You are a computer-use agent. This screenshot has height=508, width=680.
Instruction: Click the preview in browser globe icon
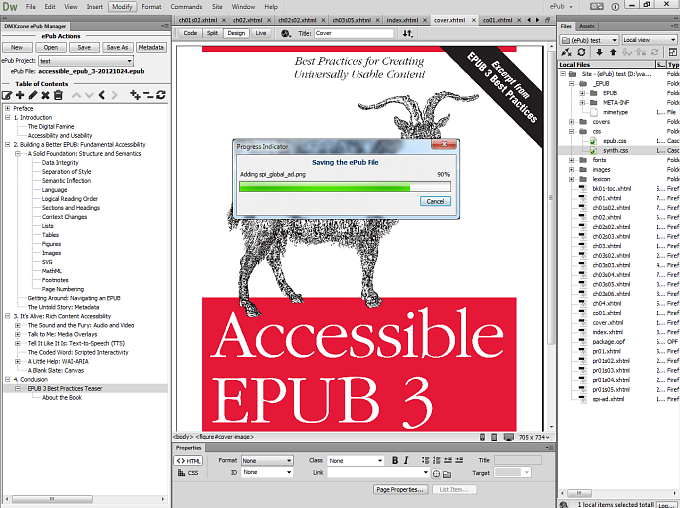pyautogui.click(x=286, y=33)
